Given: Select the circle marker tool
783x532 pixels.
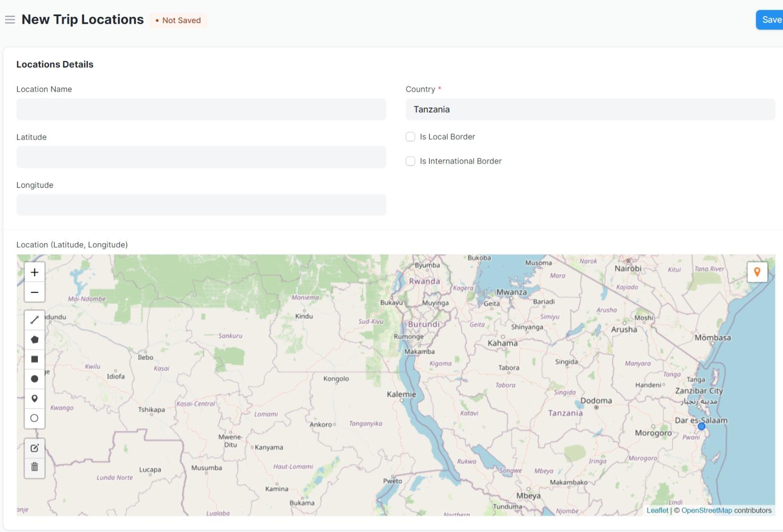Looking at the screenshot, I should coord(35,418).
